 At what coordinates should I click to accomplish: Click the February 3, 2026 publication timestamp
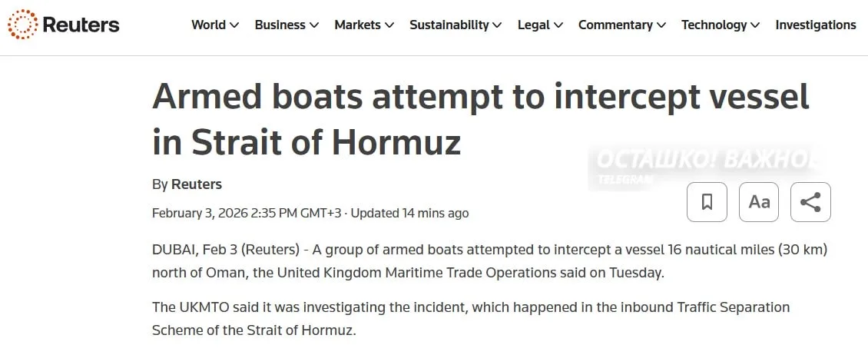point(246,213)
